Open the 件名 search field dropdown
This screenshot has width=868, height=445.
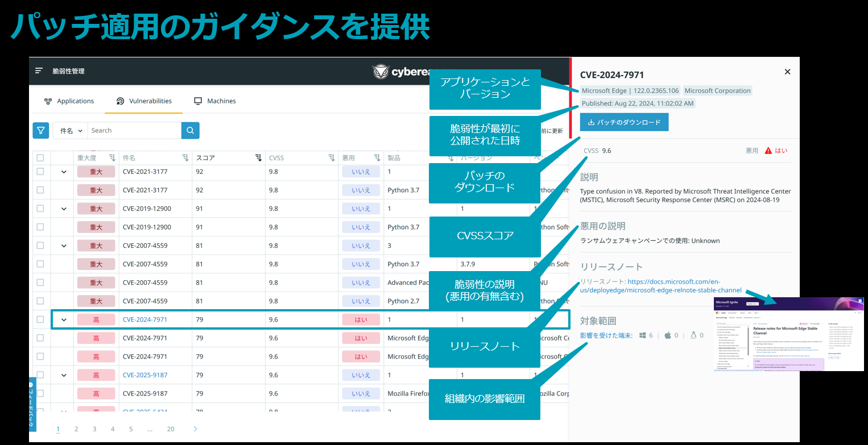(71, 131)
